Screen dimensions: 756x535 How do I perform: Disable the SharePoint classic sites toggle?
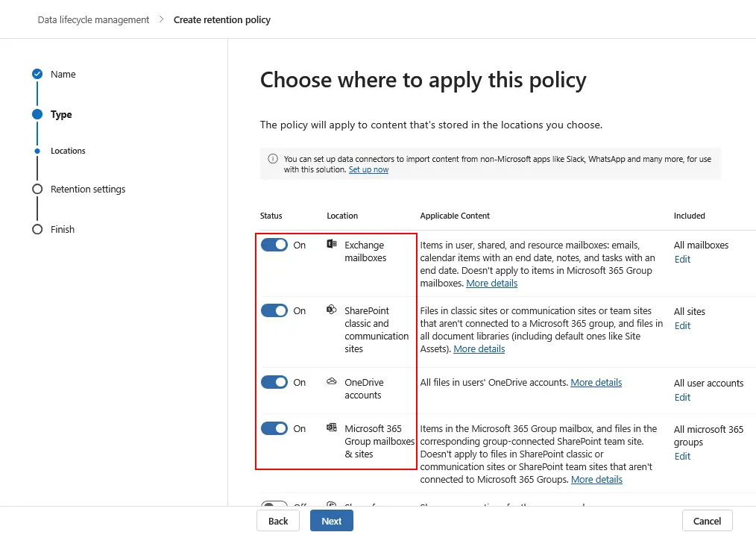click(275, 310)
